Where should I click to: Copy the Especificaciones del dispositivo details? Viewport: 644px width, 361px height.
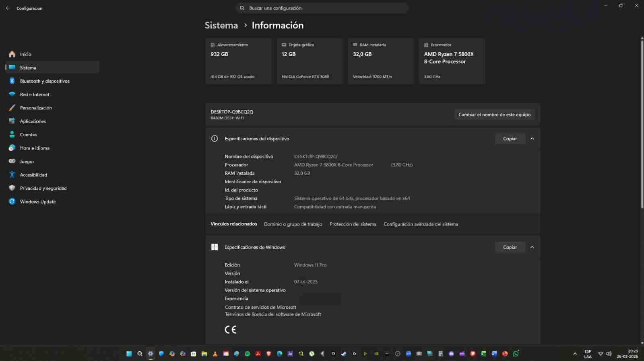510,139
